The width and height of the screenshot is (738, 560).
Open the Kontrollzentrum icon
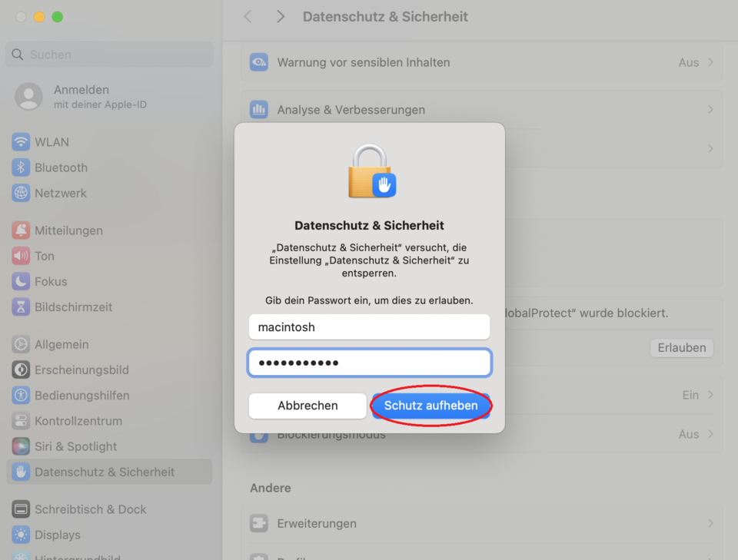(x=21, y=421)
